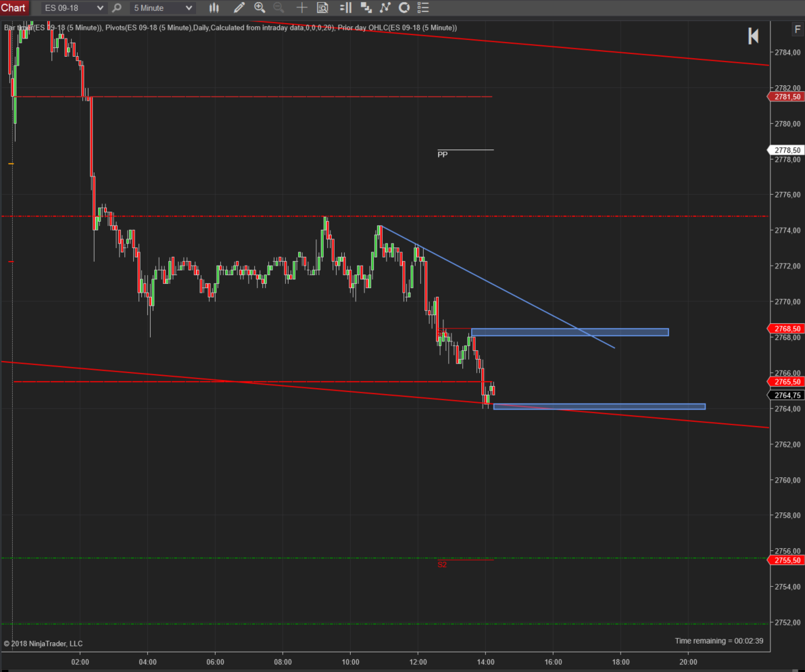Image resolution: width=805 pixels, height=672 pixels.
Task: Click the 2781,50 red price marker
Action: coord(786,97)
